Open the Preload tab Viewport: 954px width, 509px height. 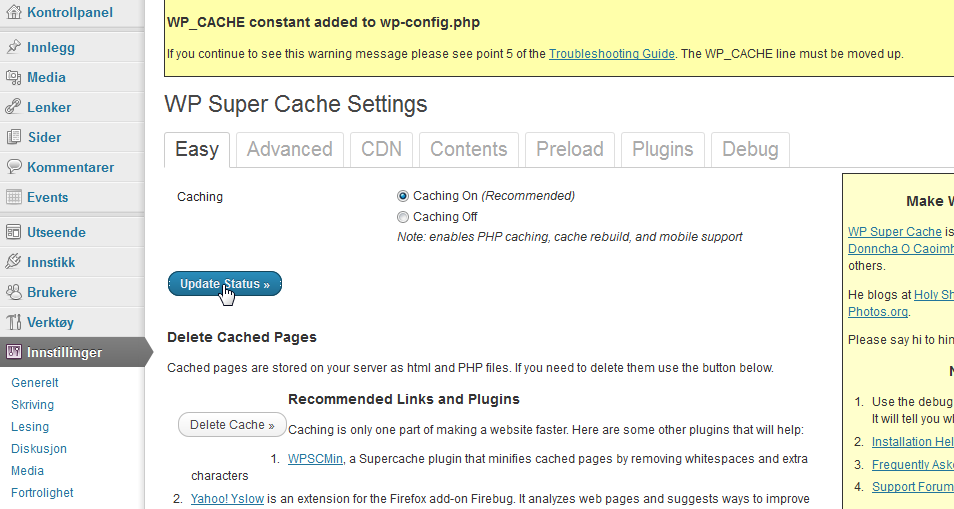pos(569,150)
